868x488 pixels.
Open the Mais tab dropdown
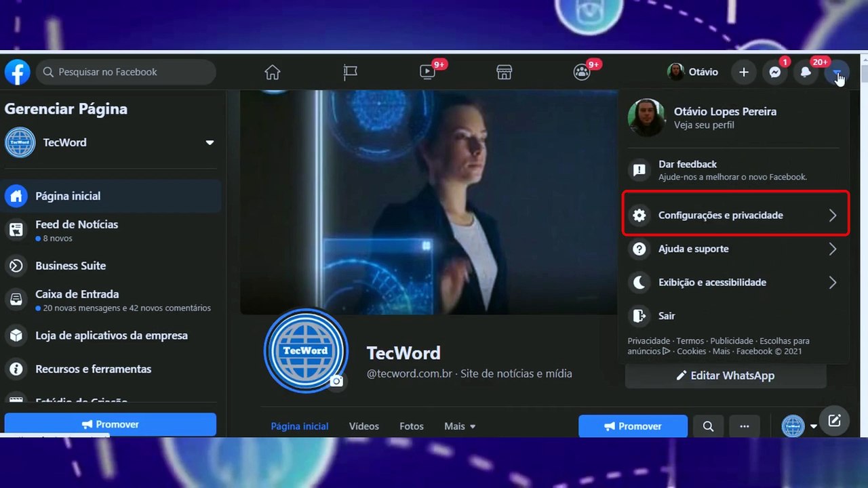click(x=460, y=426)
